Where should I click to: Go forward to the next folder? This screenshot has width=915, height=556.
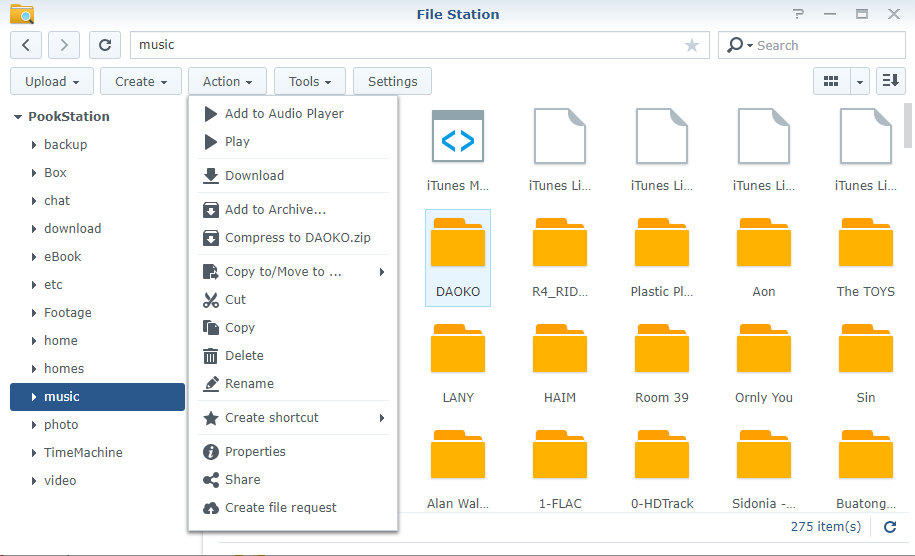pyautogui.click(x=64, y=46)
